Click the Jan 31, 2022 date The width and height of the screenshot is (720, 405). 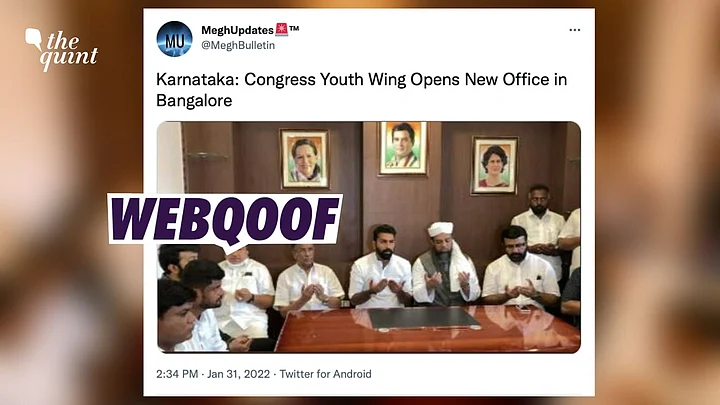[238, 374]
